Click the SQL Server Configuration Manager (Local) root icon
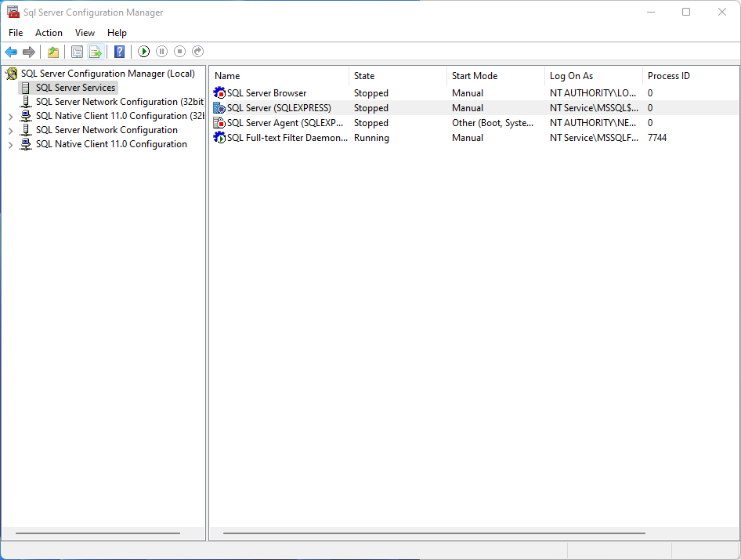Screen dimensions: 741x560 click(x=12, y=74)
